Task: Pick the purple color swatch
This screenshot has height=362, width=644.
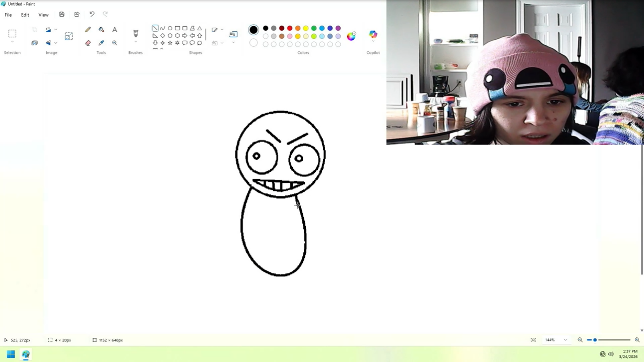Action: coord(338,28)
